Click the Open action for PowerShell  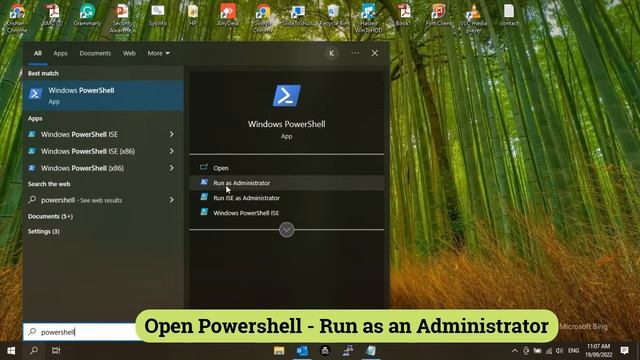[x=286, y=168]
